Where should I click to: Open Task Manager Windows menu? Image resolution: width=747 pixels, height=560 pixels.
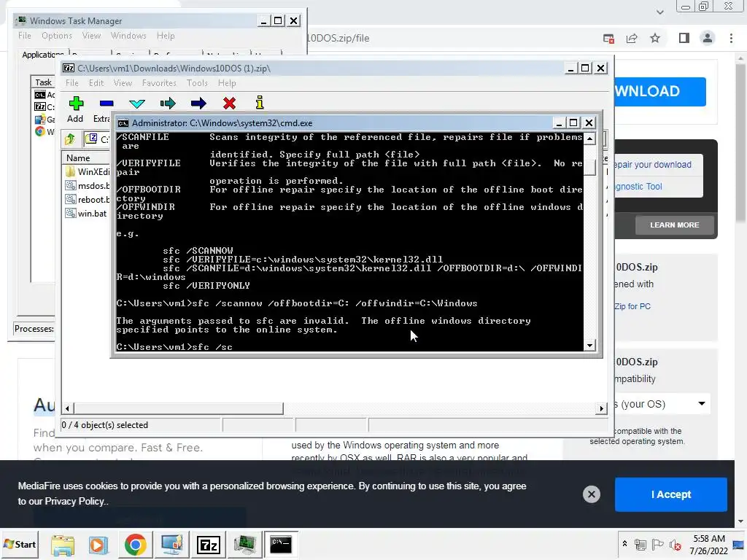click(x=128, y=36)
